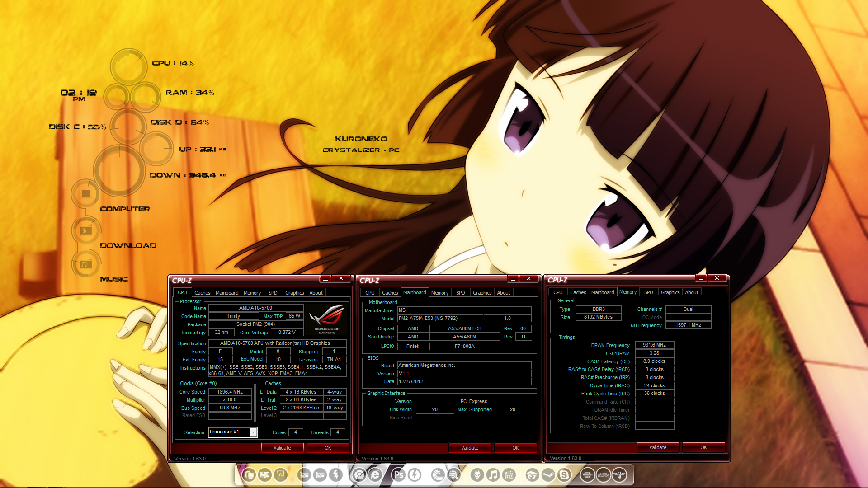This screenshot has width=868, height=488.
Task: Click the Skype dock icon
Action: [x=564, y=475]
